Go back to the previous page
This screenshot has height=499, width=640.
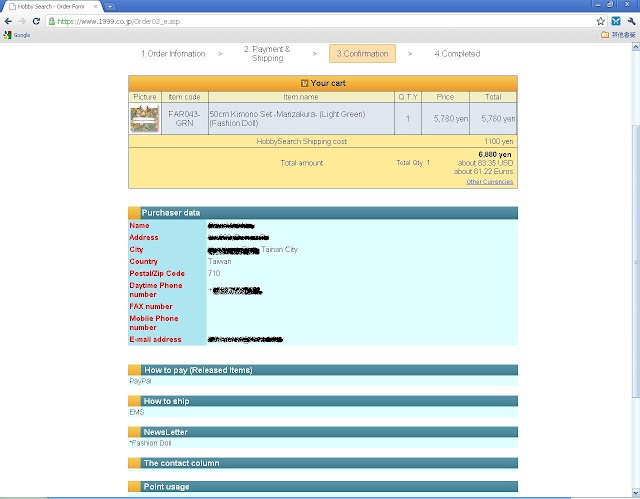click(8, 21)
